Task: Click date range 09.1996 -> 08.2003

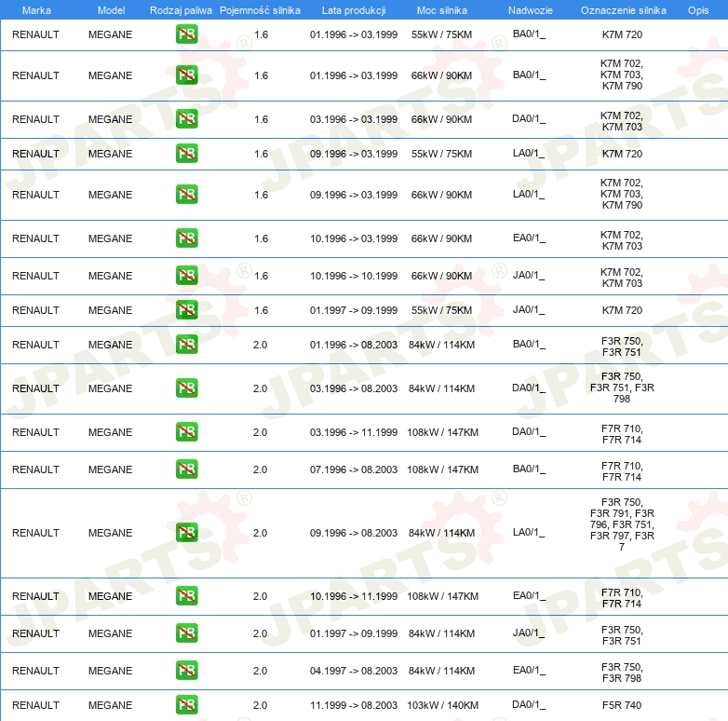Action: click(354, 533)
